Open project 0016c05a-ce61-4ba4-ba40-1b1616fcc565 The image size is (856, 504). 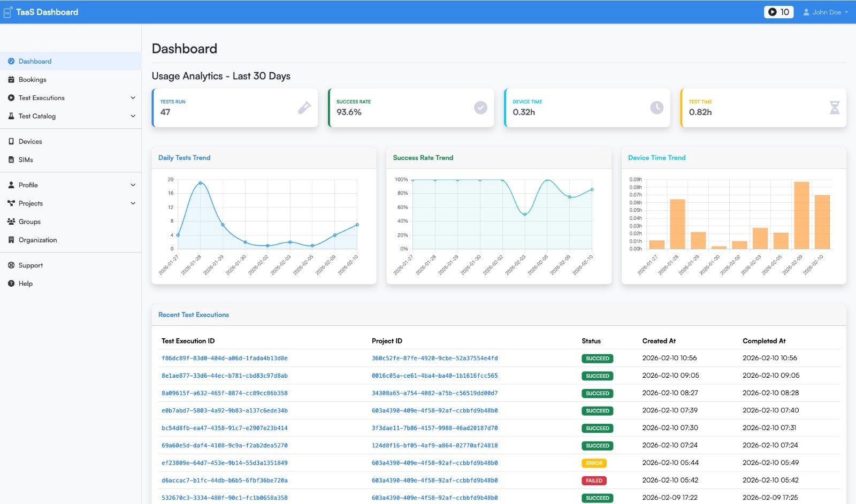tap(435, 376)
